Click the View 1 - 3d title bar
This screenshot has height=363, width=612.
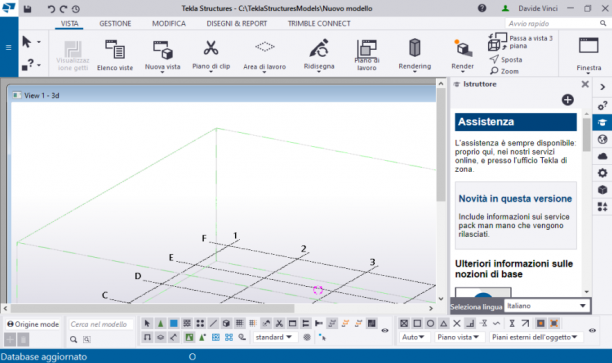[222, 95]
